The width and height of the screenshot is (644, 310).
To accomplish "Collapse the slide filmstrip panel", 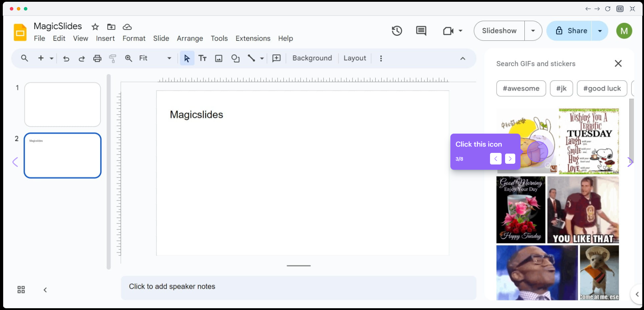I will tap(45, 290).
